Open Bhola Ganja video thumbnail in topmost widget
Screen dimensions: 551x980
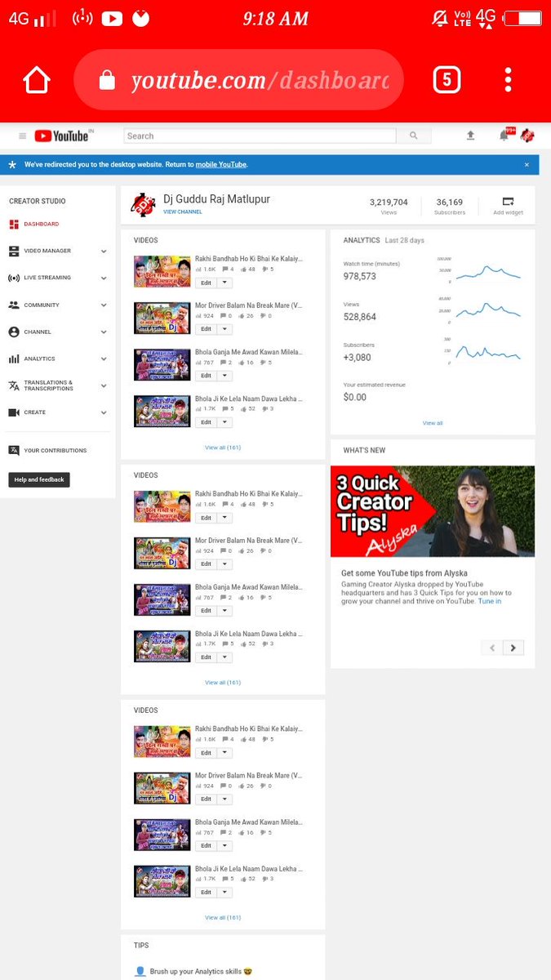click(162, 364)
